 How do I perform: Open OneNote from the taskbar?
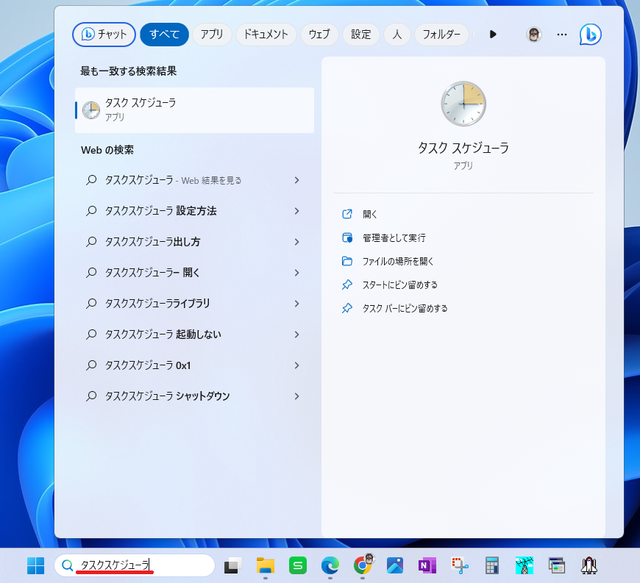[427, 565]
